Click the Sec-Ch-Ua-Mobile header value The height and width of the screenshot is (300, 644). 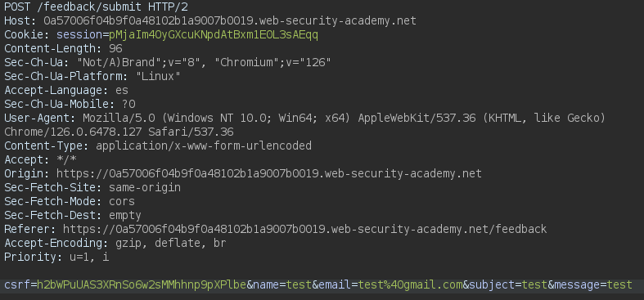tap(128, 104)
